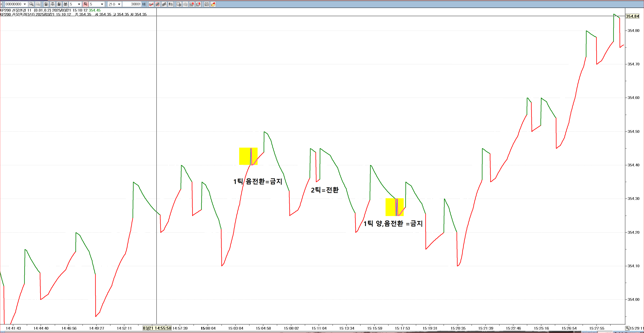Viewport: 644px width, 333px height.
Task: Click the zoom icon at bottom-right corner
Action: (x=627, y=328)
